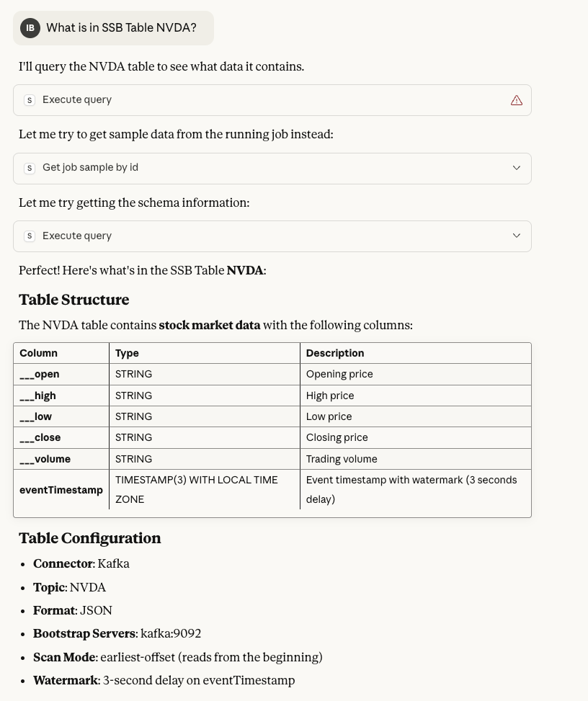Click the S icon on the second Execute query
588x701 pixels.
[30, 236]
